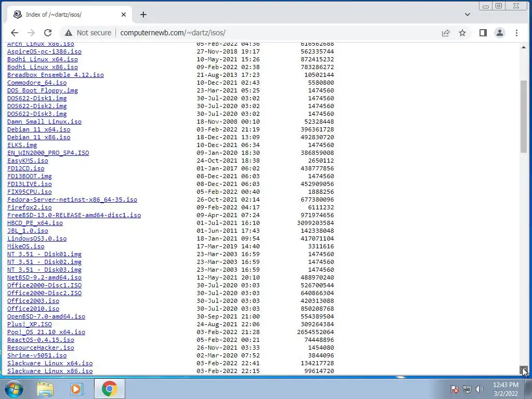Open OpenBSD-7.0-amd64.iso link
The height and width of the screenshot is (399, 532).
pos(46,317)
